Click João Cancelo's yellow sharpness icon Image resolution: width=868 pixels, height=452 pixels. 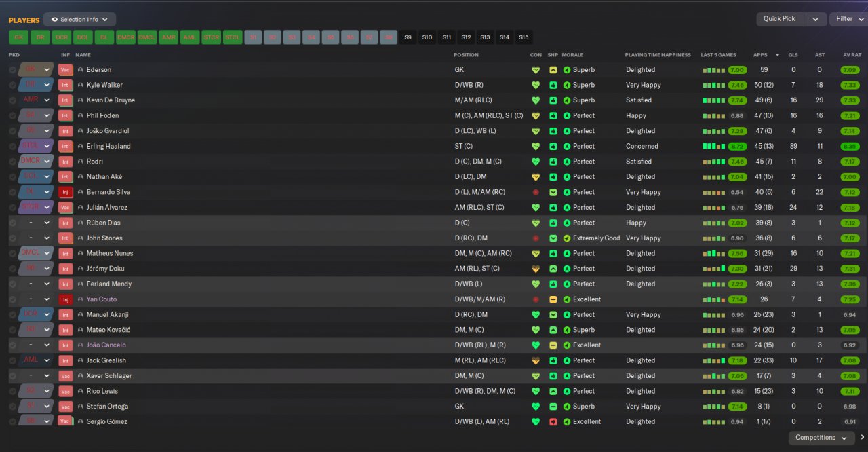tap(553, 345)
